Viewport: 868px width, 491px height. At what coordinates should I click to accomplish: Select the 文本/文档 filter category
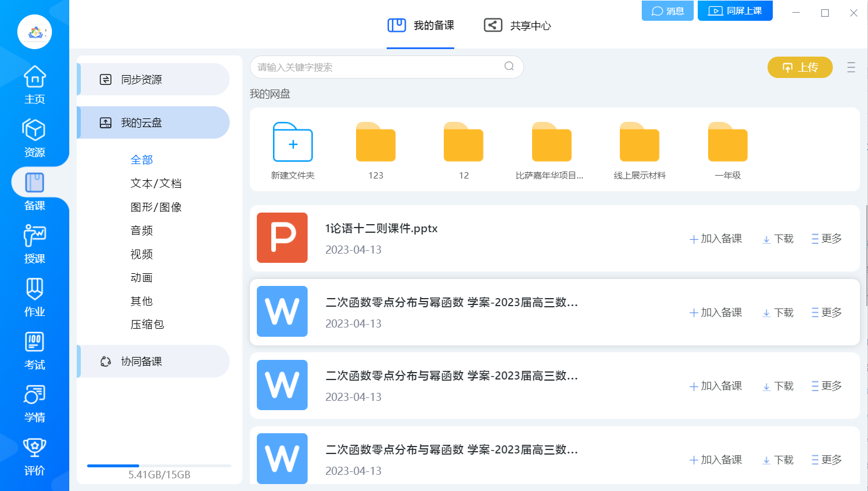click(x=156, y=183)
